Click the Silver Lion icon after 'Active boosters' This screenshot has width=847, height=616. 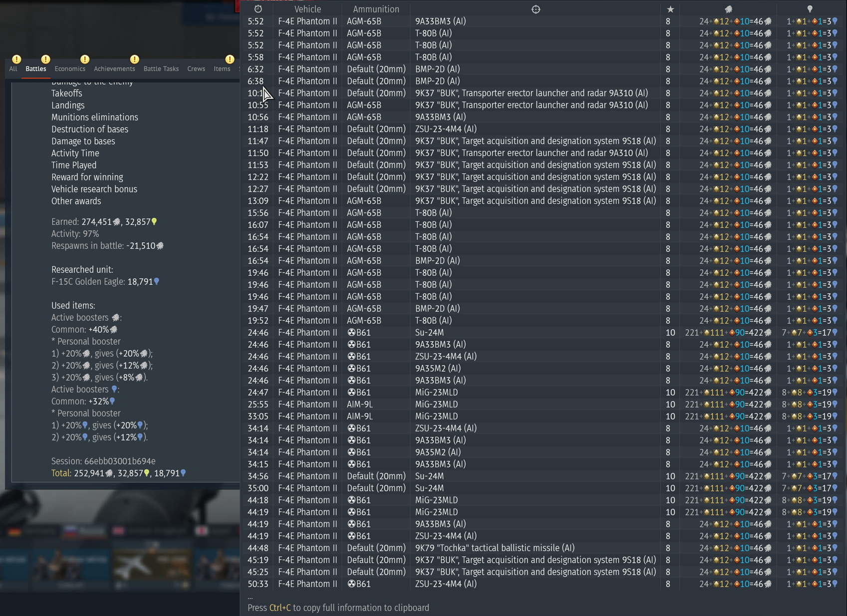pos(116,318)
